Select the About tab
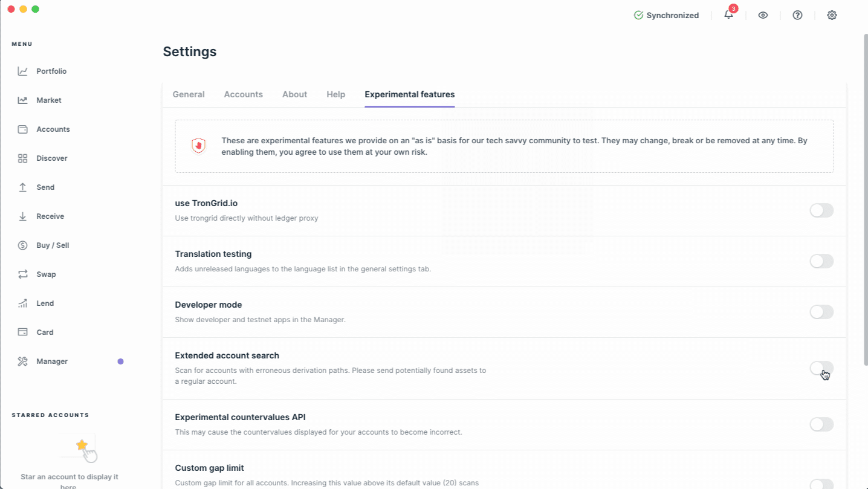 click(x=294, y=94)
